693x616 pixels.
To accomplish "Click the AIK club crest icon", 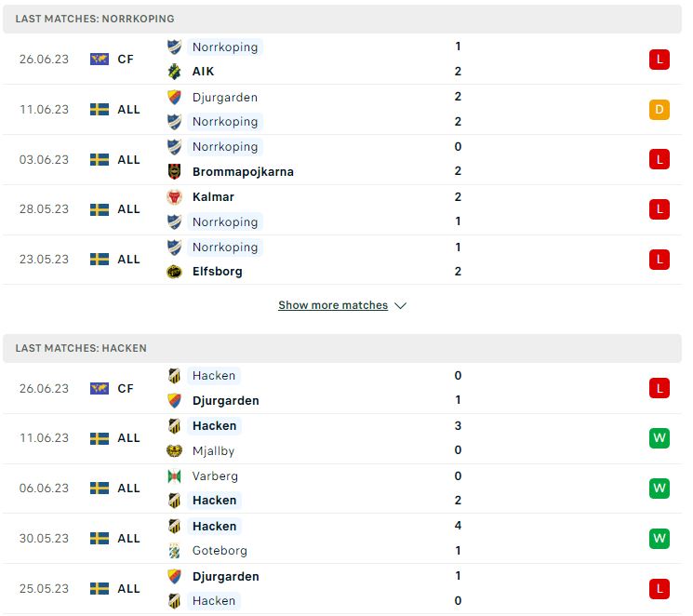I will click(x=174, y=72).
